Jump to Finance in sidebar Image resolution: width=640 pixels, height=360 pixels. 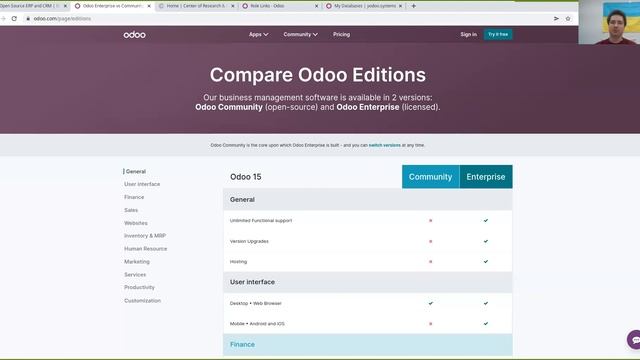click(x=134, y=197)
